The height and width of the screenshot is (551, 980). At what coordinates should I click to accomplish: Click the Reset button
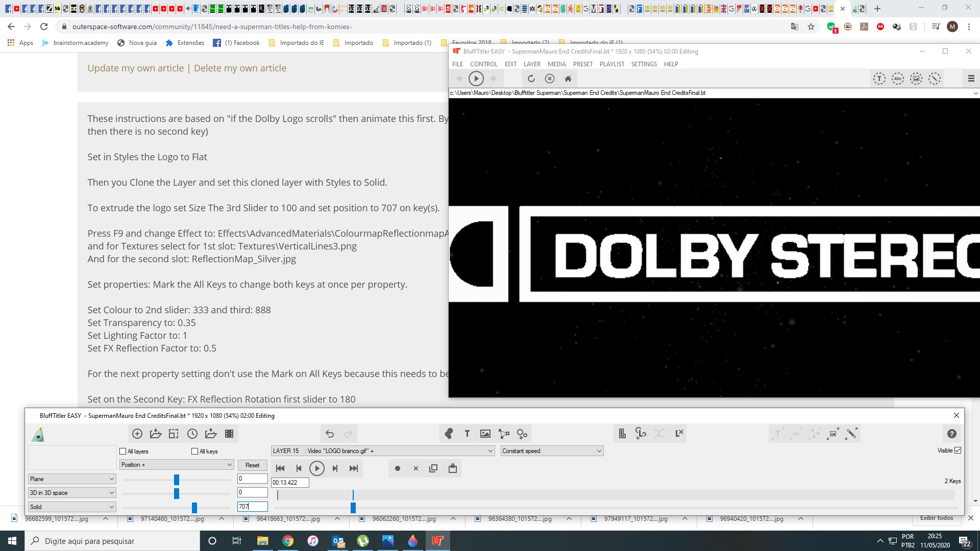pos(252,465)
